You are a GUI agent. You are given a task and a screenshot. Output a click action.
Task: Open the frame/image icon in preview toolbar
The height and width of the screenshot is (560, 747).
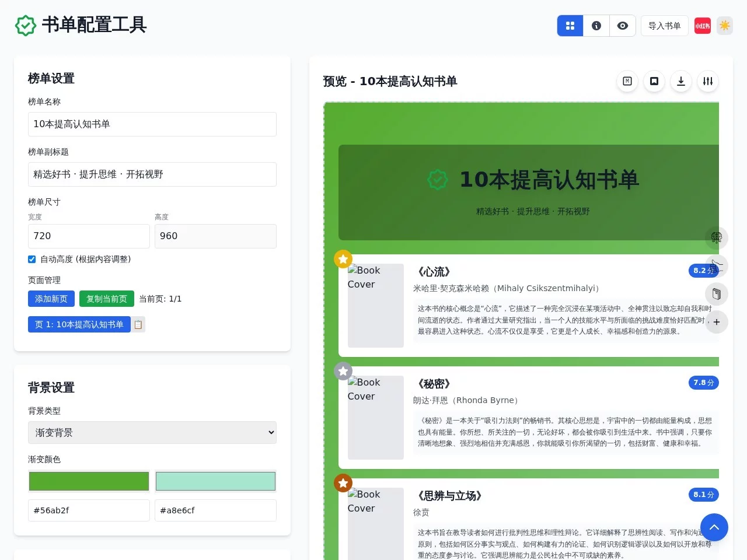click(654, 82)
